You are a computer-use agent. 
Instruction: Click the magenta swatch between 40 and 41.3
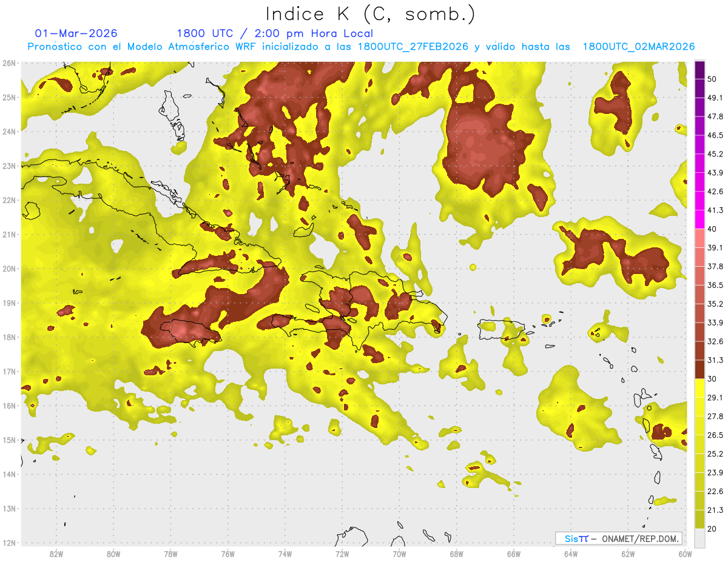(x=699, y=220)
